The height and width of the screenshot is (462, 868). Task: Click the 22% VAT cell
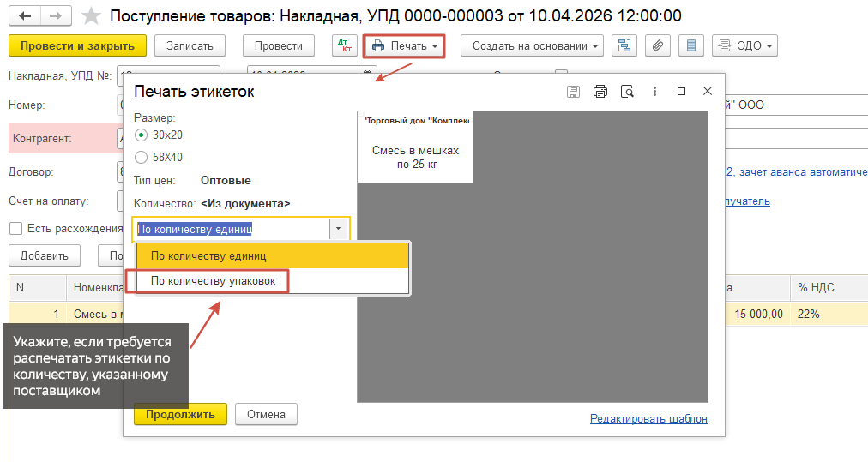coord(829,315)
